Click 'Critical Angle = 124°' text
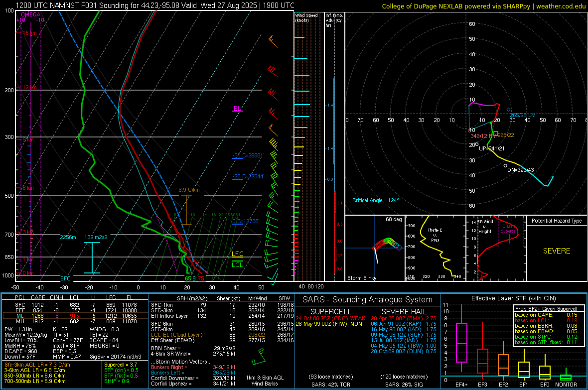The width and height of the screenshot is (588, 390). 376,200
